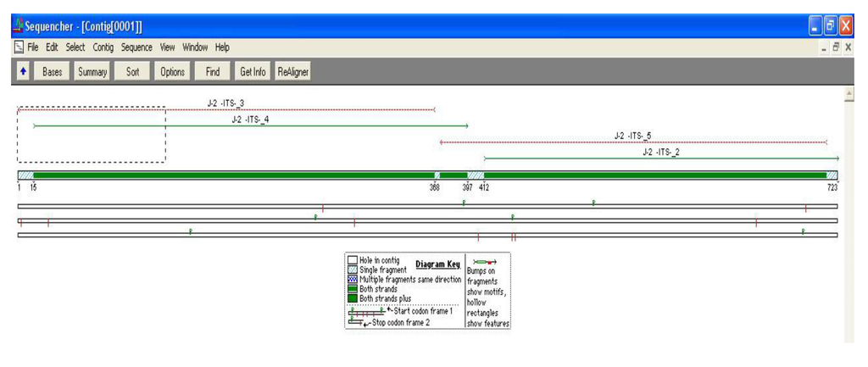
Task: Open the Sequence menu
Action: pos(136,47)
